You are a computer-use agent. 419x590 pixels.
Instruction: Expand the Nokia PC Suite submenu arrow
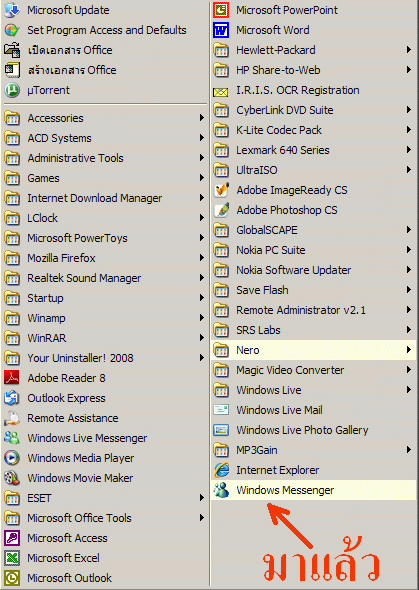click(x=409, y=250)
